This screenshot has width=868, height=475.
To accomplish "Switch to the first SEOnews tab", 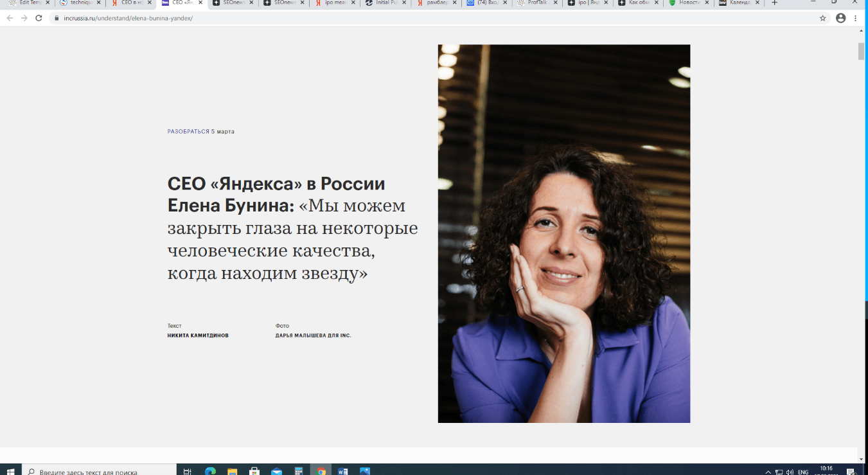I will point(231,3).
